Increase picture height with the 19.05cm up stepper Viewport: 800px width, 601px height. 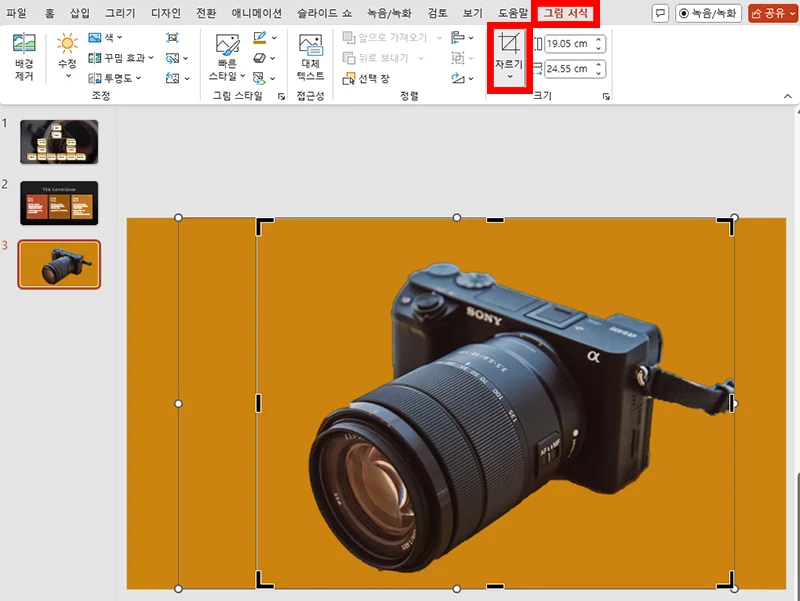click(x=599, y=37)
